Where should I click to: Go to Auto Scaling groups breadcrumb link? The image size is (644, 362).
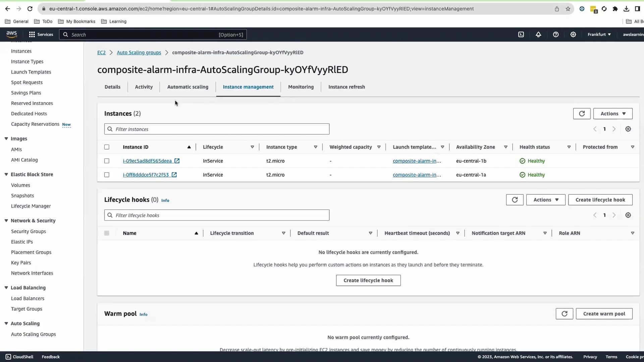[139, 53]
